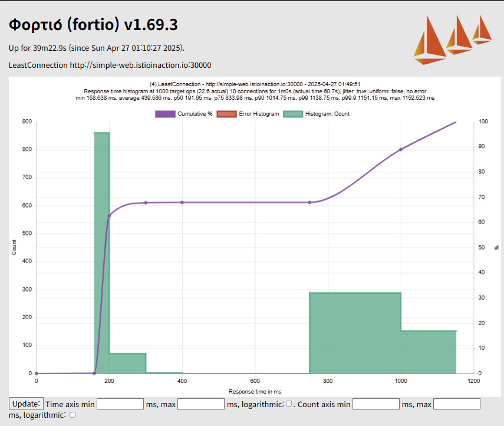
Task: Focus the Count axis max field
Action: (x=457, y=404)
